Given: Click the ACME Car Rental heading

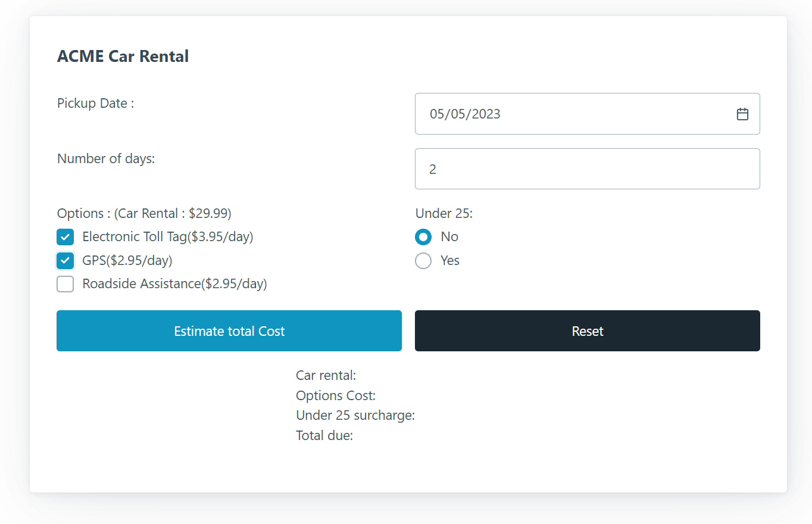Looking at the screenshot, I should coord(123,55).
